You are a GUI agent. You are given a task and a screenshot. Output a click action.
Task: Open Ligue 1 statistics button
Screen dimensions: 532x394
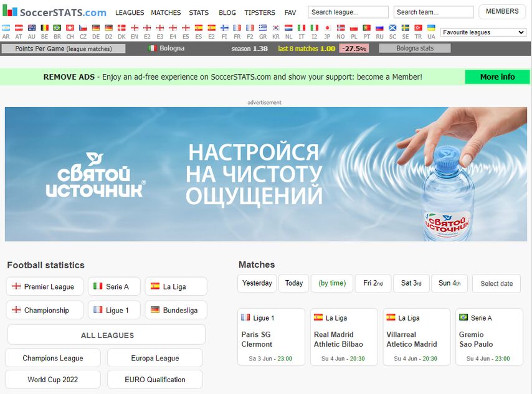(114, 310)
